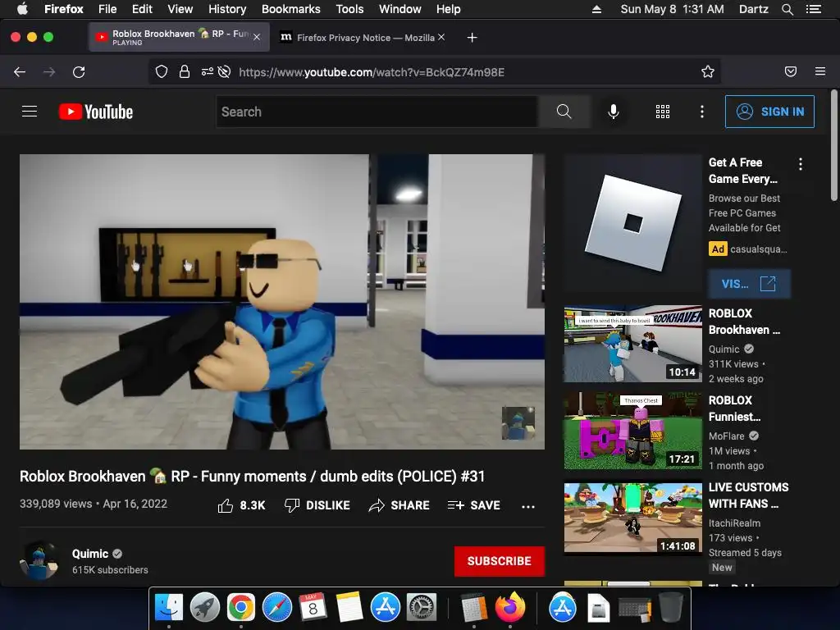Share the video using SHARE
The image size is (840, 630).
399,505
